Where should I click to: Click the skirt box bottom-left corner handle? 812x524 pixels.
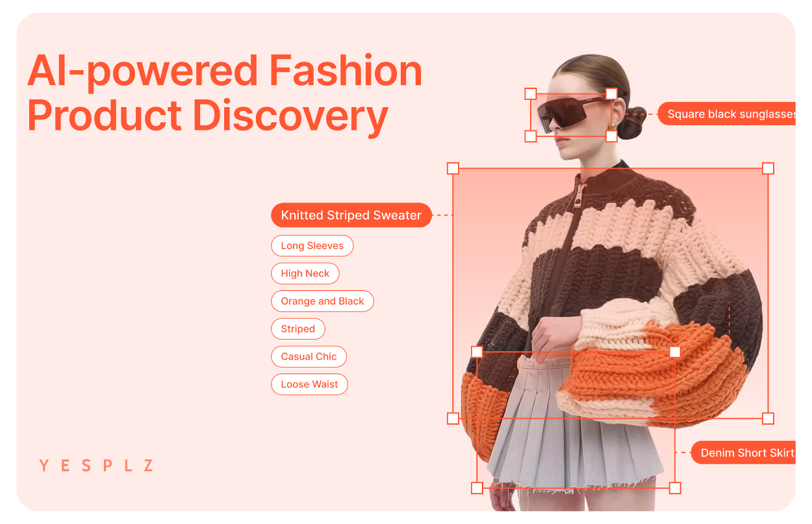pos(477,488)
